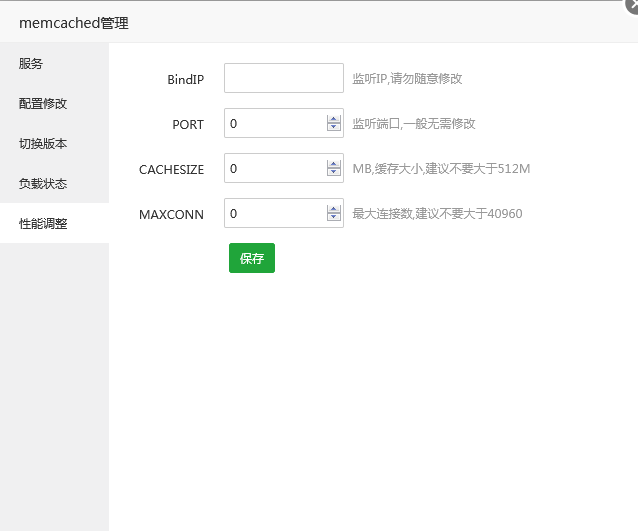638x531 pixels.
Task: Click the BindIP input field
Action: pyautogui.click(x=284, y=78)
